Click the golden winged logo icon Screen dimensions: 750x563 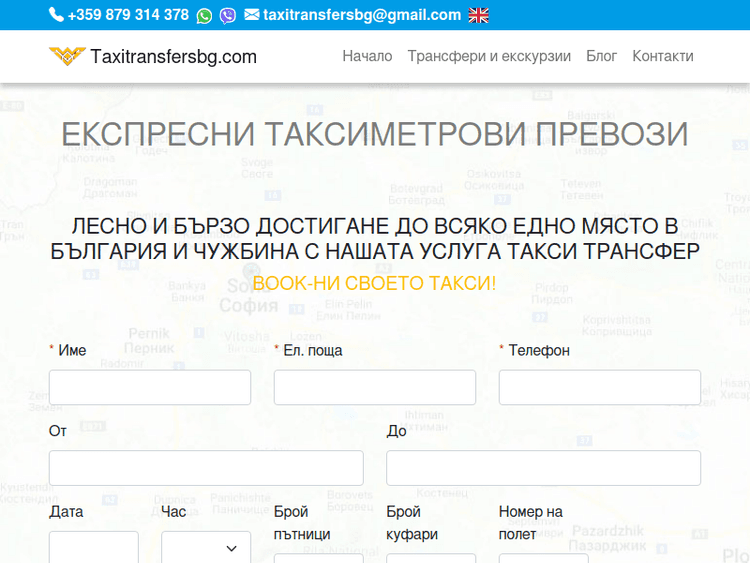pyautogui.click(x=67, y=56)
